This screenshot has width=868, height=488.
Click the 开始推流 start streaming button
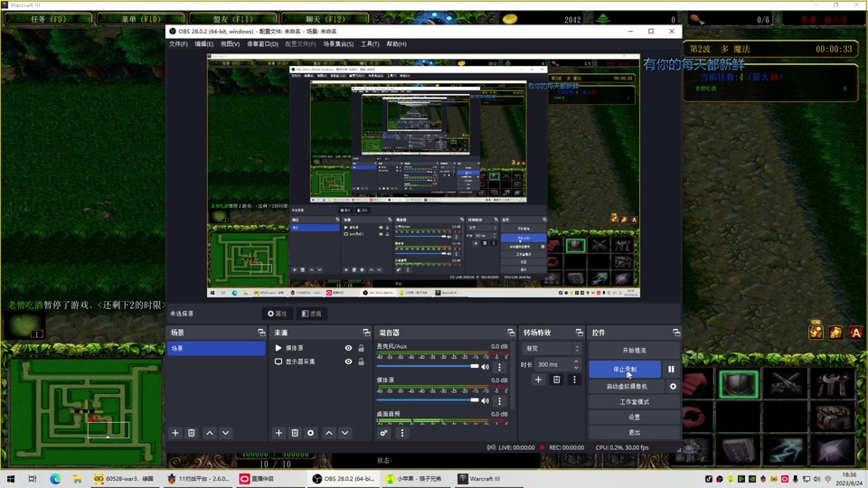(x=634, y=351)
